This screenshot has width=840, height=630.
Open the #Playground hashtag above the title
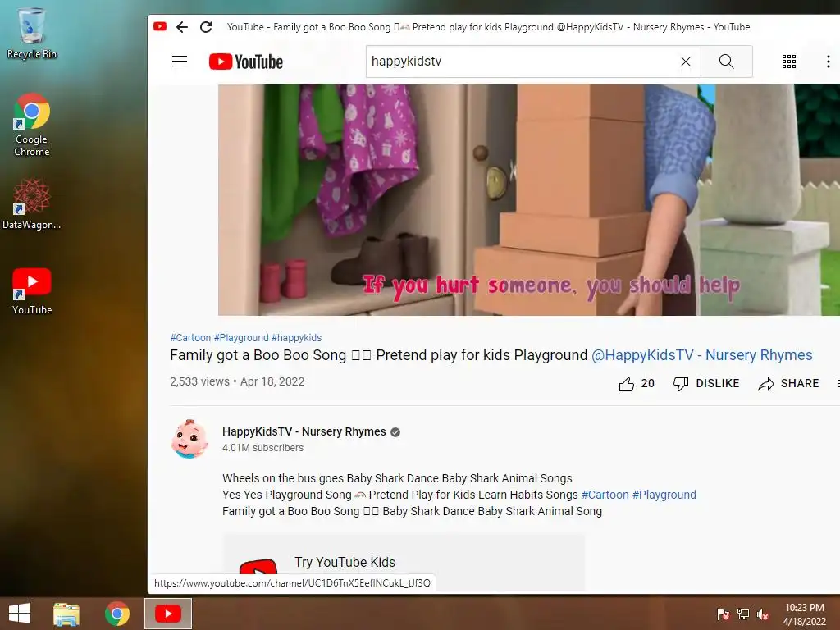tap(241, 337)
